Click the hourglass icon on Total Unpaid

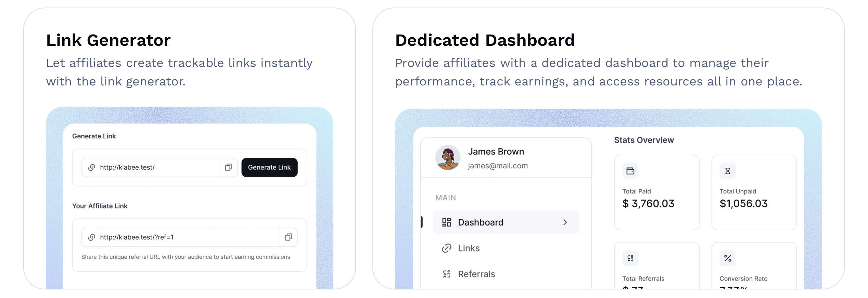[727, 171]
